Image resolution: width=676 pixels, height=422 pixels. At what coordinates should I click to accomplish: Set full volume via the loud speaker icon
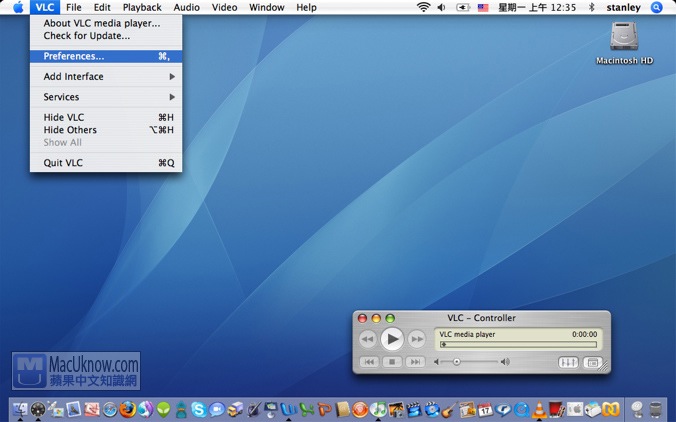pyautogui.click(x=505, y=362)
